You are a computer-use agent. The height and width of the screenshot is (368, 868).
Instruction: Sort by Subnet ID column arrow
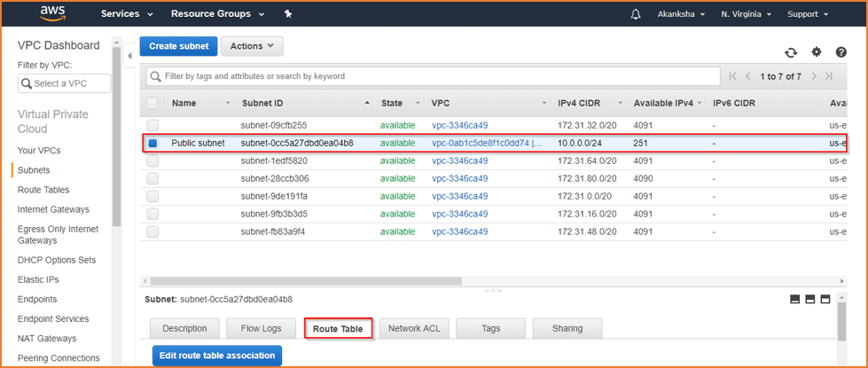(x=368, y=104)
